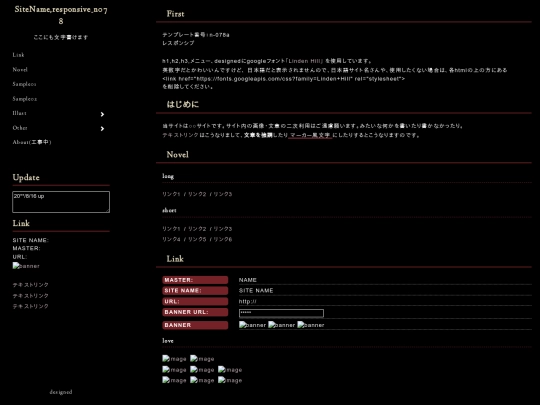Click the http:// value text
This screenshot has height=405, width=540.
[x=248, y=301]
